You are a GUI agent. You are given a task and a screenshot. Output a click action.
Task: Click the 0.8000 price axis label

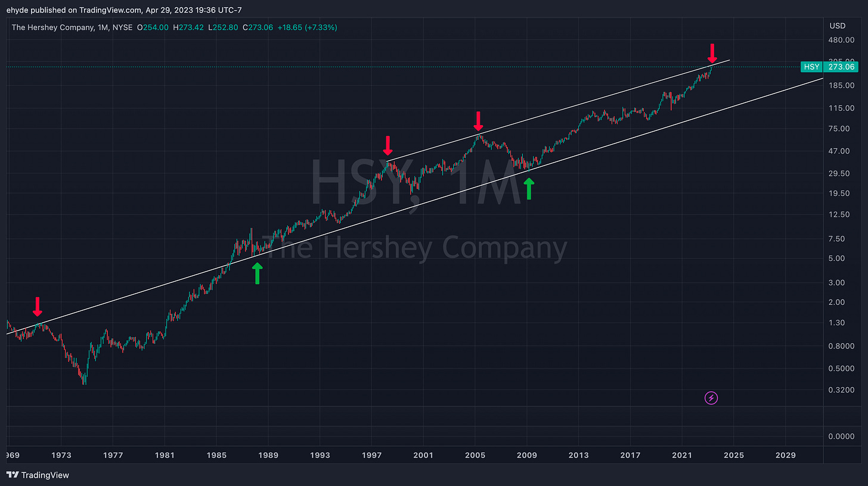pyautogui.click(x=842, y=346)
